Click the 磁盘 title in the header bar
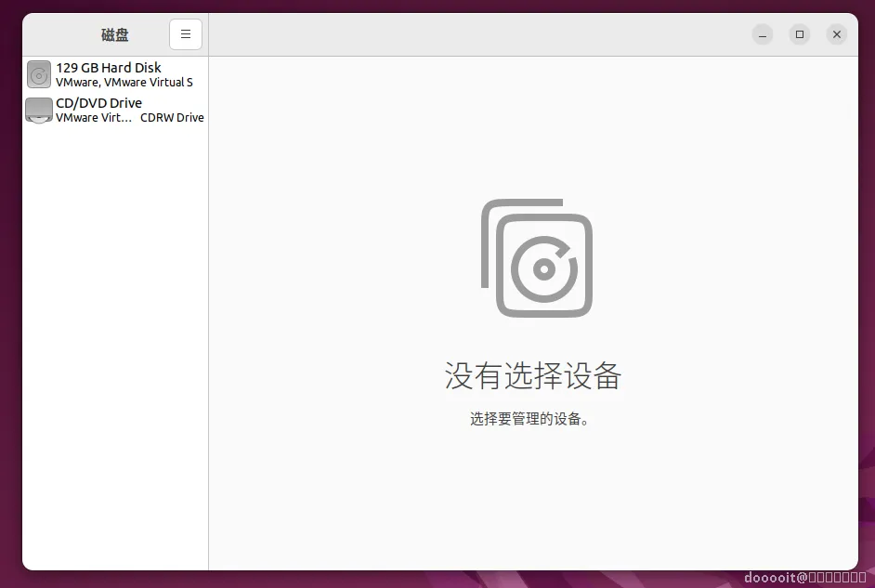Viewport: 875px width, 588px height. coord(114,34)
